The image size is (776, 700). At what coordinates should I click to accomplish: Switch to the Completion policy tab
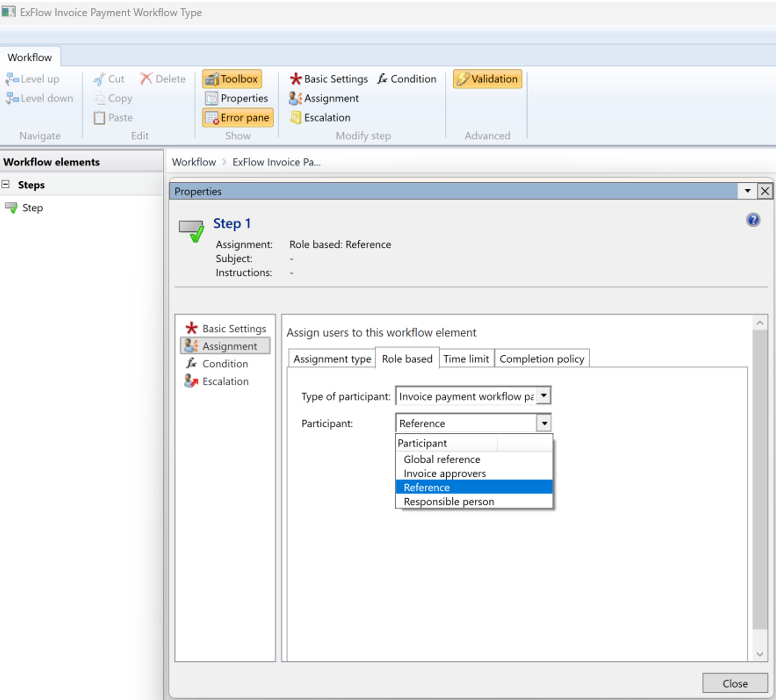pyautogui.click(x=542, y=359)
